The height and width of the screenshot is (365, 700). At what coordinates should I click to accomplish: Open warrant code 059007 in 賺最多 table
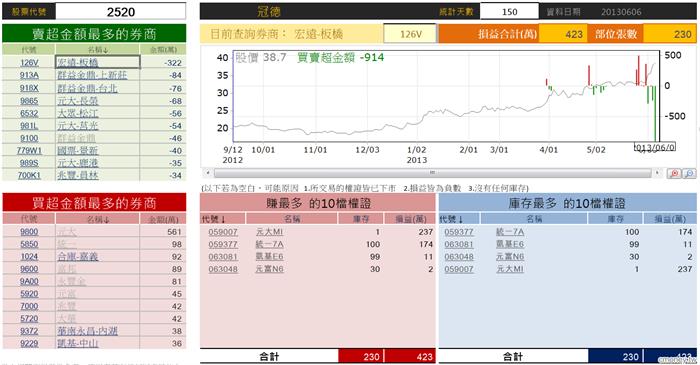tap(223, 232)
